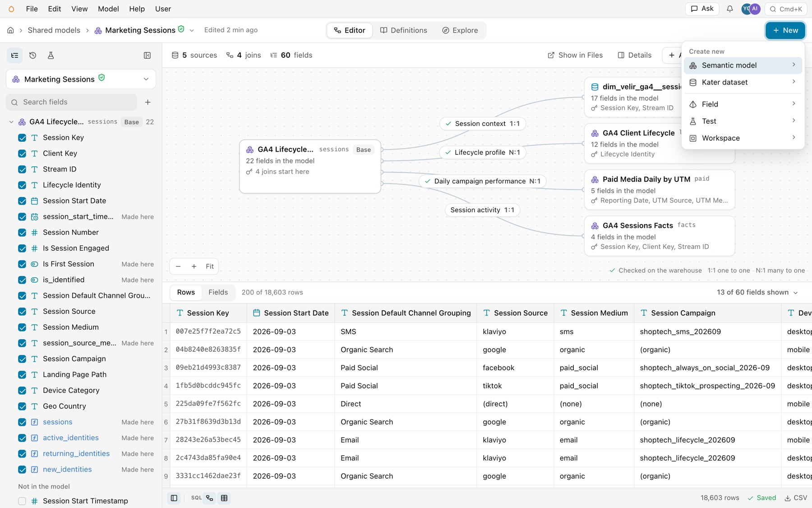Open the version history clock icon

click(32, 55)
